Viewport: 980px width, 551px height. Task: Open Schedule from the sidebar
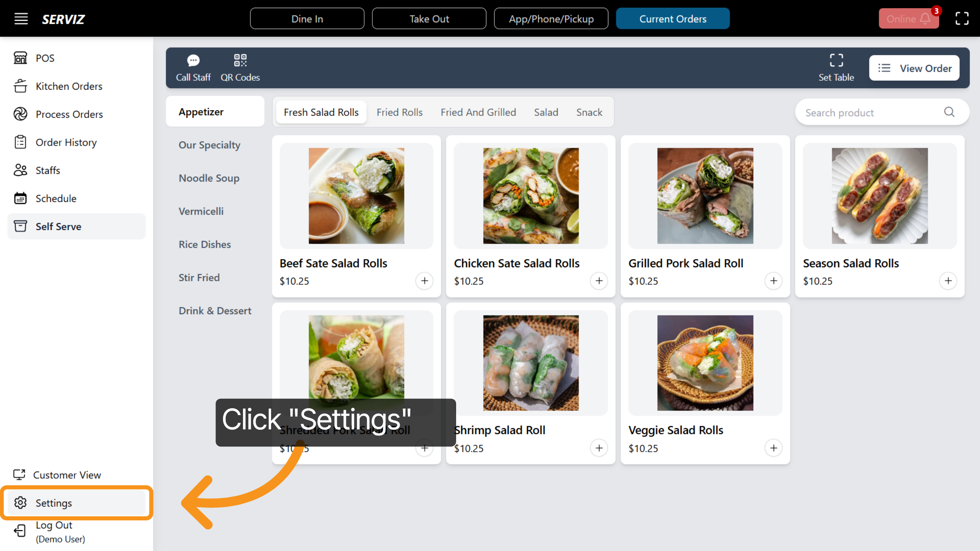tap(56, 198)
